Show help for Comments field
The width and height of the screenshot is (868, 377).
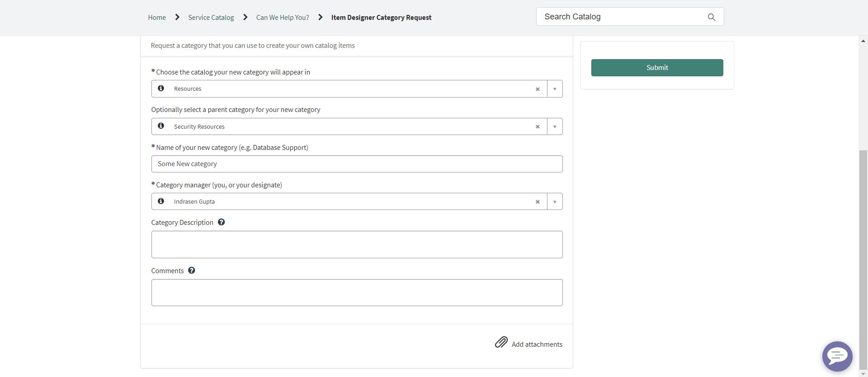(x=192, y=270)
